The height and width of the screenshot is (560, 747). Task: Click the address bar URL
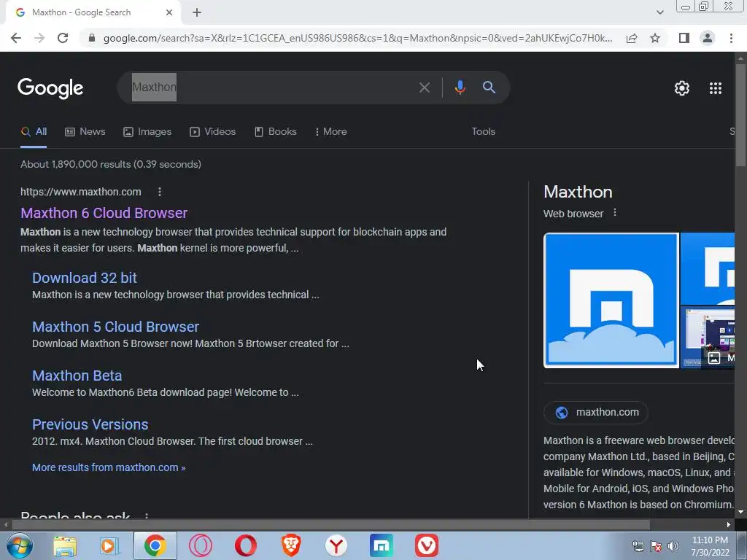[357, 38]
